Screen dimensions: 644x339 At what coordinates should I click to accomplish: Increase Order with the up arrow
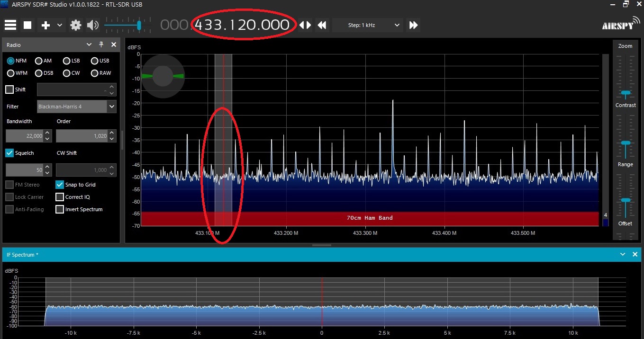[112, 133]
